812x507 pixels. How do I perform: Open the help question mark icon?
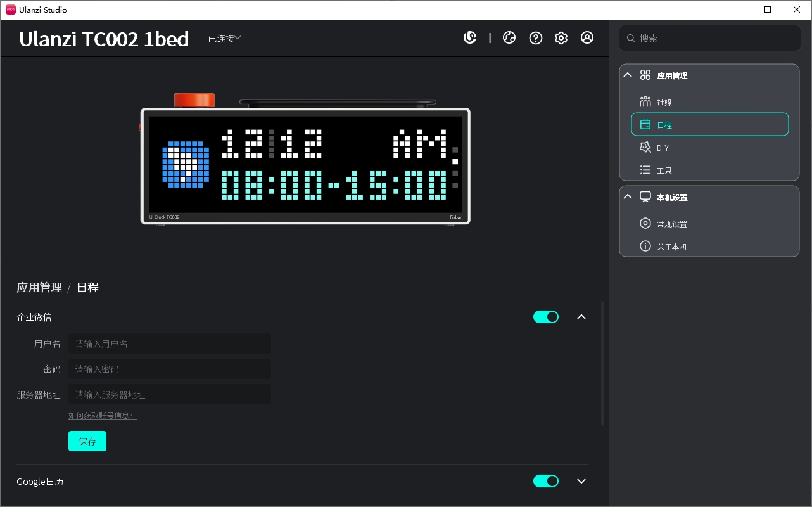click(536, 38)
